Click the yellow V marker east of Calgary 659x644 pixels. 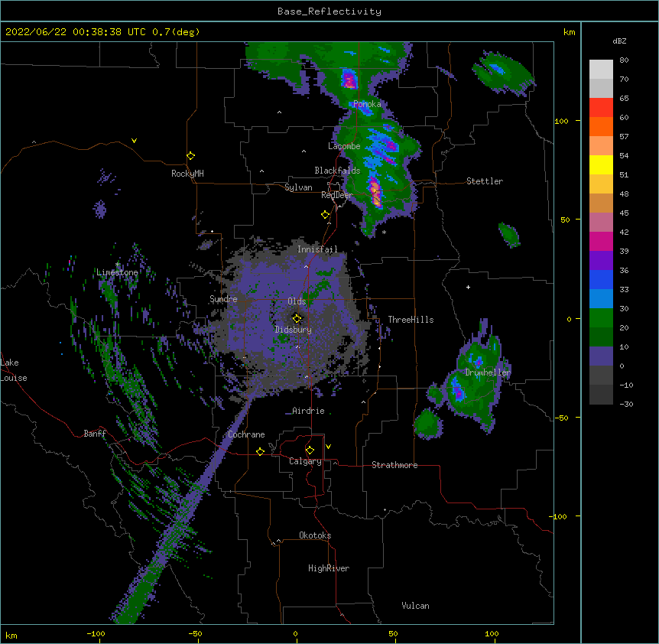click(x=328, y=447)
